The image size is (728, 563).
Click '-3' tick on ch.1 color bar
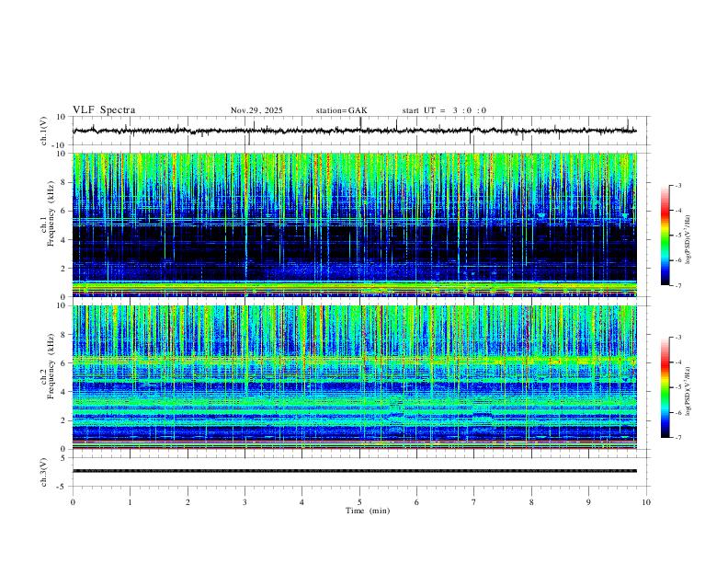677,185
